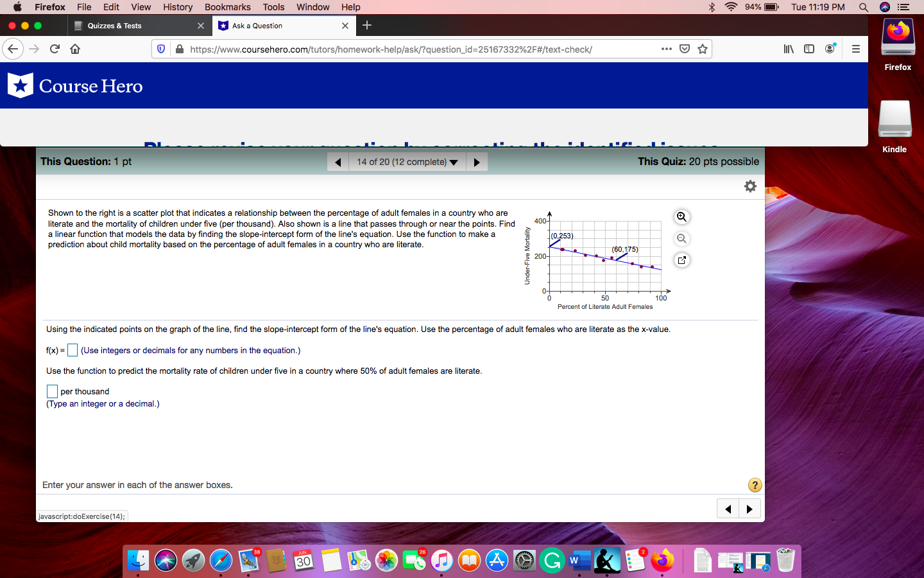
Task: Open the 14 of 20 question dropdown
Action: click(407, 162)
